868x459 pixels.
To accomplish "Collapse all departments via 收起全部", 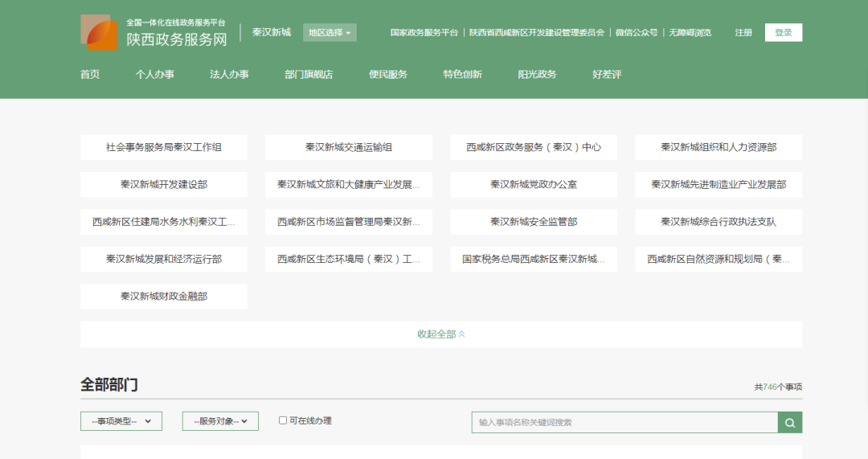I will pyautogui.click(x=441, y=334).
